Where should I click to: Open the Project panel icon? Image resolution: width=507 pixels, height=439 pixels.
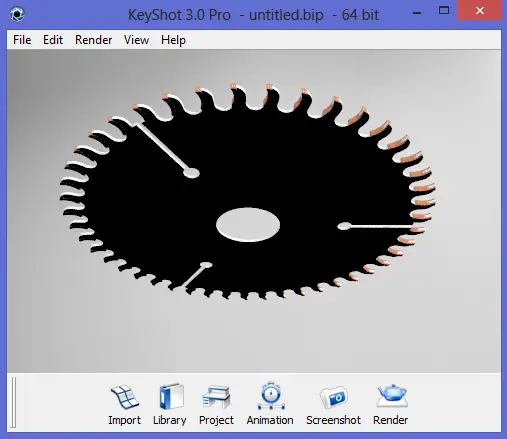(x=216, y=404)
